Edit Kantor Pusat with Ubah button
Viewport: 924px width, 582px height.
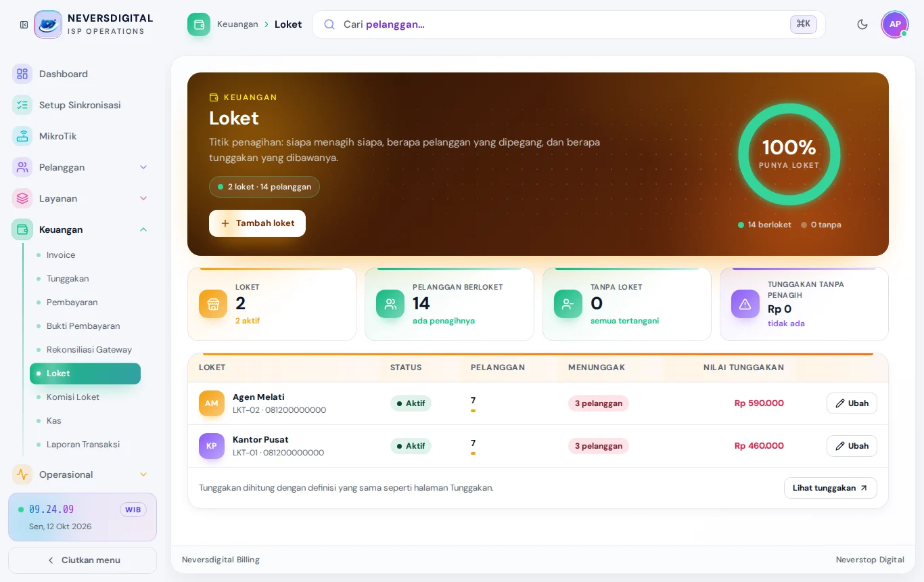852,446
